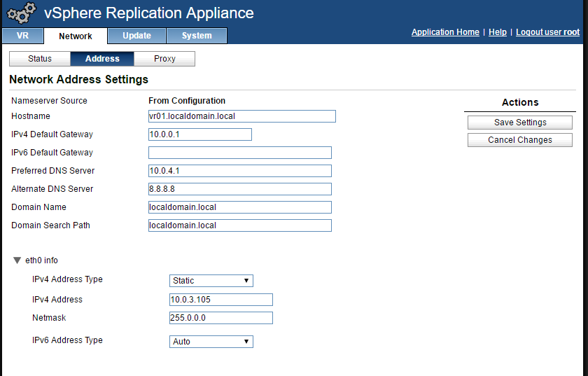Show the Status sub-tab
This screenshot has height=376, width=588.
tap(40, 59)
